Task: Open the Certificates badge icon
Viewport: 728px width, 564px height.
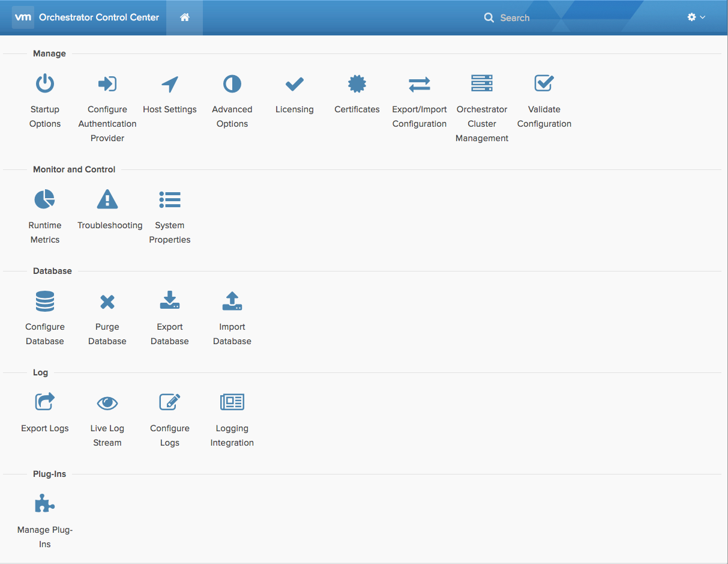Action: pyautogui.click(x=357, y=83)
